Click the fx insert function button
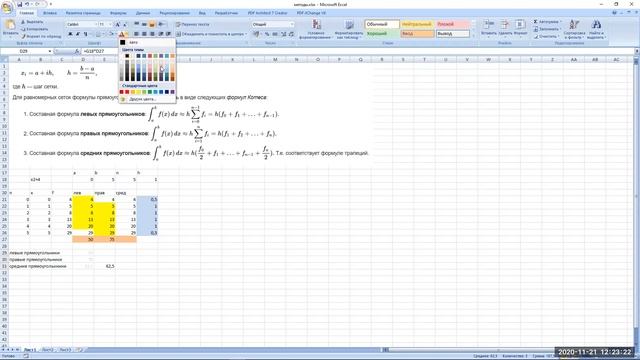This screenshot has width=640, height=360. pos(77,51)
